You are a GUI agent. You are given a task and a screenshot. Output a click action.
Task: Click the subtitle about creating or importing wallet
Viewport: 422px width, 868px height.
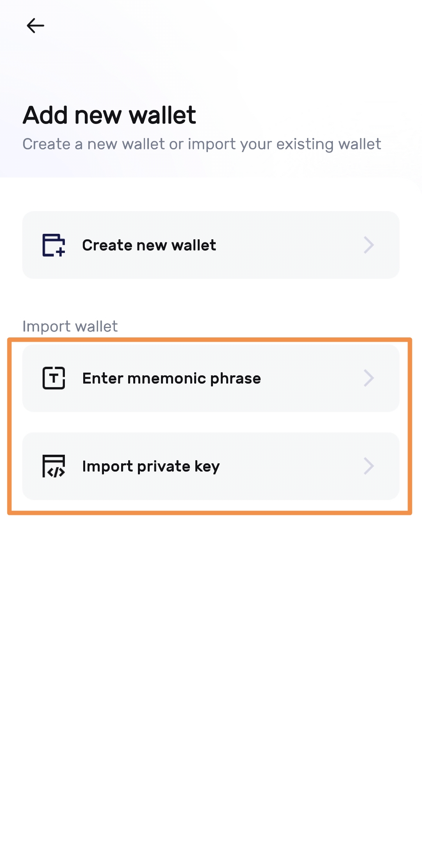pyautogui.click(x=202, y=144)
